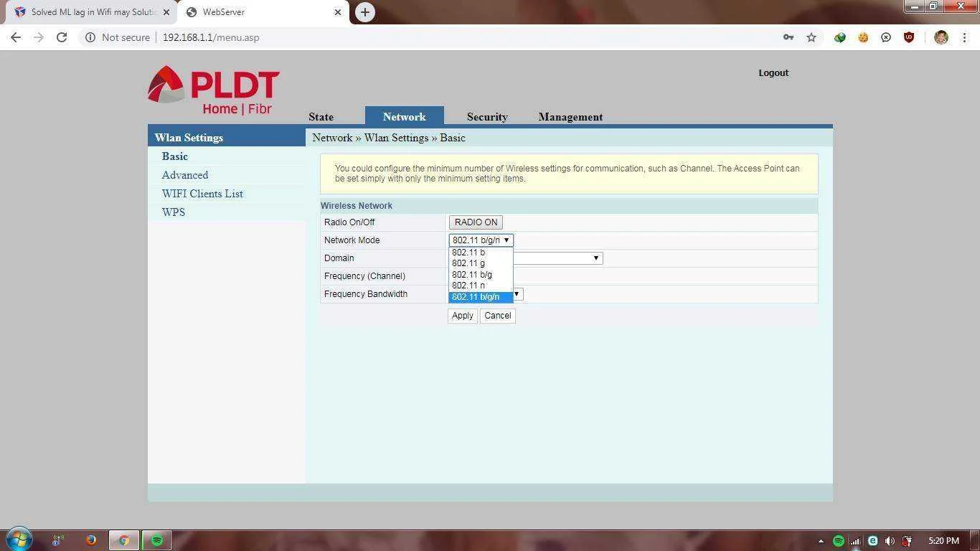The height and width of the screenshot is (551, 980).
Task: Choose 802.11 n option
Action: 481,286
